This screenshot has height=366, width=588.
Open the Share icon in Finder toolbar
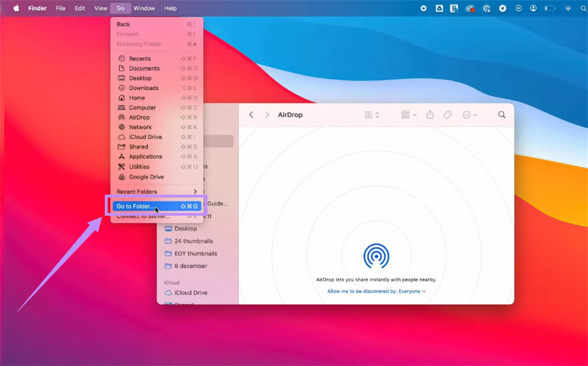coord(430,115)
